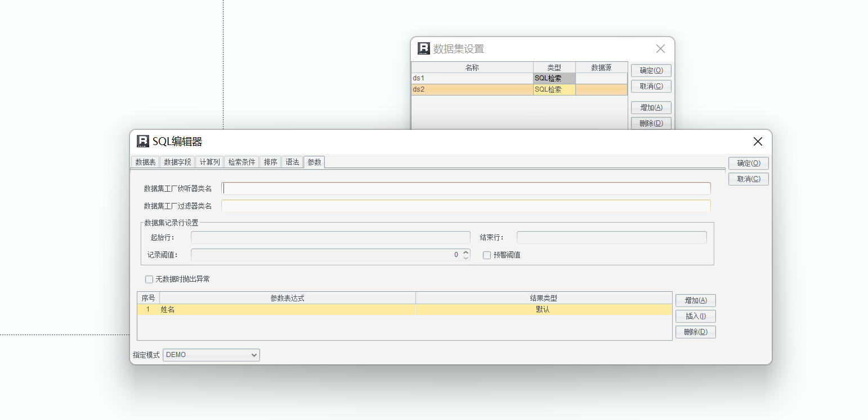The width and height of the screenshot is (868, 420).
Task: Click the 结果类型 column header
Action: pos(544,298)
